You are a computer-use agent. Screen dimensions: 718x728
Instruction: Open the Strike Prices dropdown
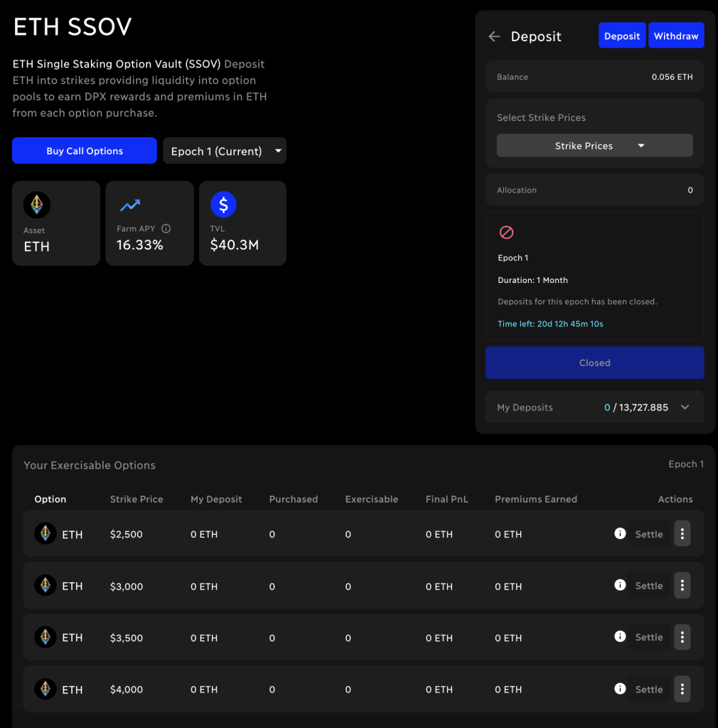click(594, 146)
